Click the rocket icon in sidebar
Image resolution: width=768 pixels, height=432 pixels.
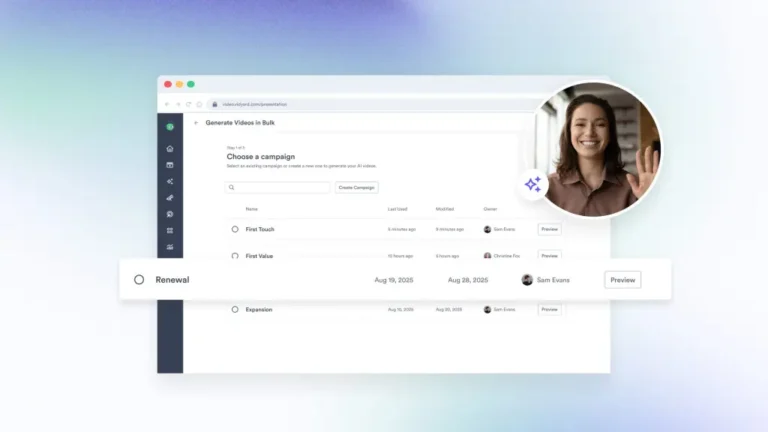(170, 198)
